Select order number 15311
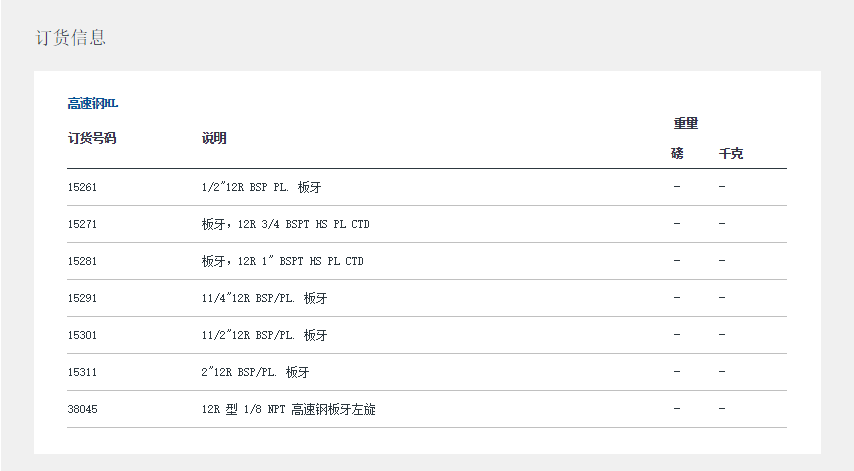This screenshot has width=854, height=471. (x=82, y=372)
